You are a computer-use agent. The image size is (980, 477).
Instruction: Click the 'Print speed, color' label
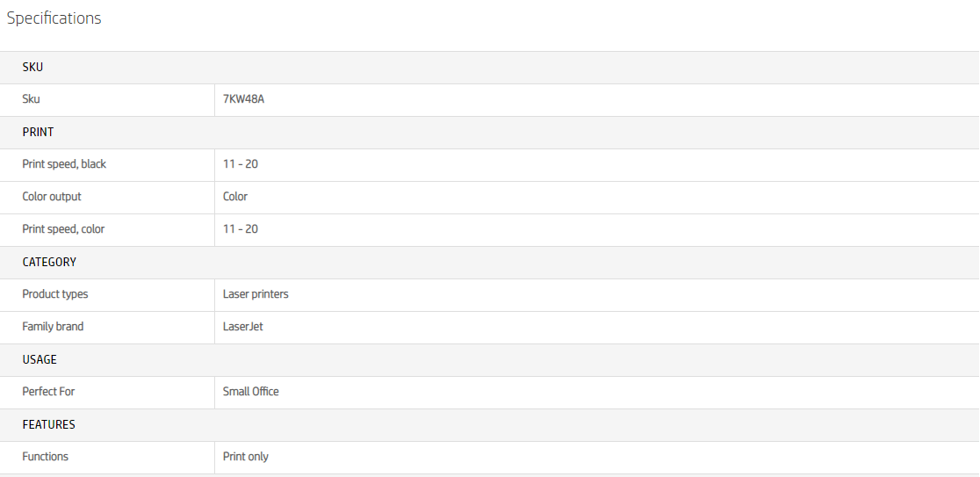pyautogui.click(x=63, y=229)
